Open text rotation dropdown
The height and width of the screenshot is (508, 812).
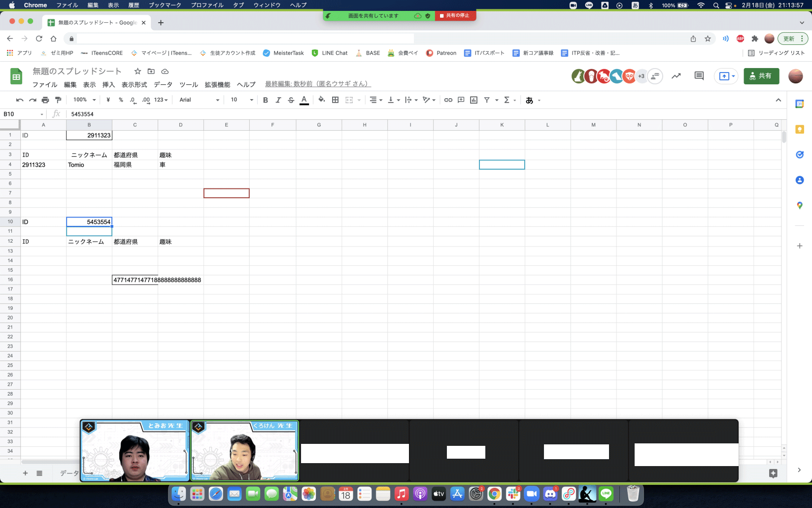(x=429, y=100)
